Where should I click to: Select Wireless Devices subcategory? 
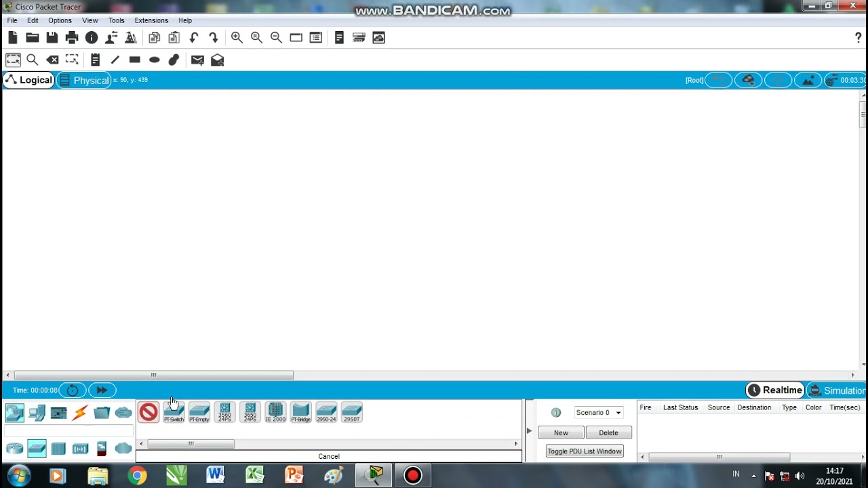coord(80,449)
